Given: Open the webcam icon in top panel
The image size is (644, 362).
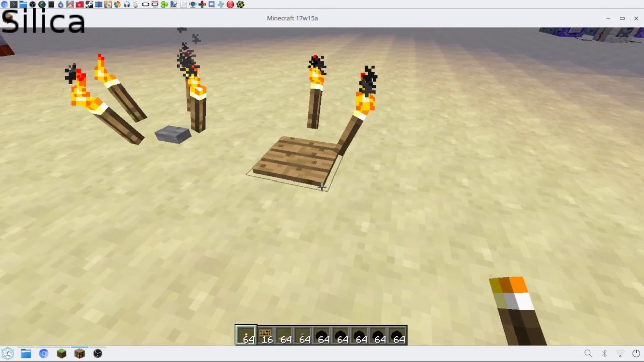Looking at the screenshot, I should pyautogui.click(x=193, y=4).
